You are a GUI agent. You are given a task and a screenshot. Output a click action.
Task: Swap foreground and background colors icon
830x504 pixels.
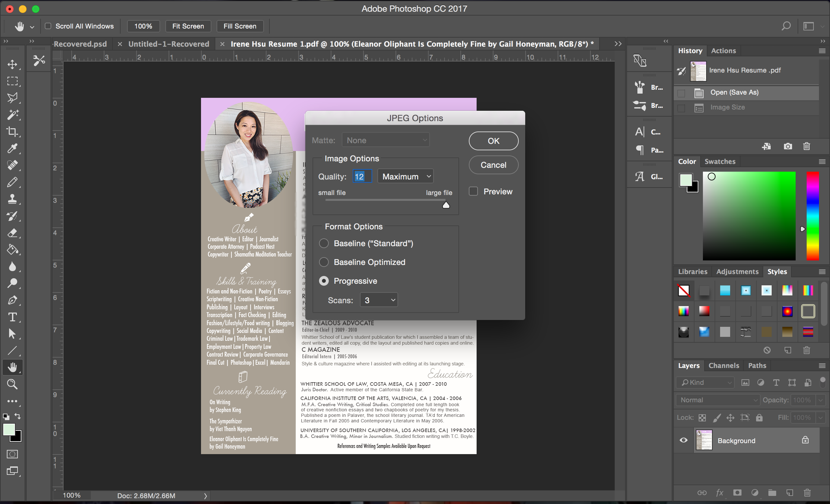click(x=18, y=416)
